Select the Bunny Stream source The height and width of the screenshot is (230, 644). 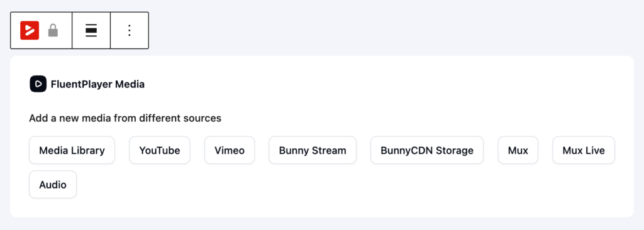point(313,150)
